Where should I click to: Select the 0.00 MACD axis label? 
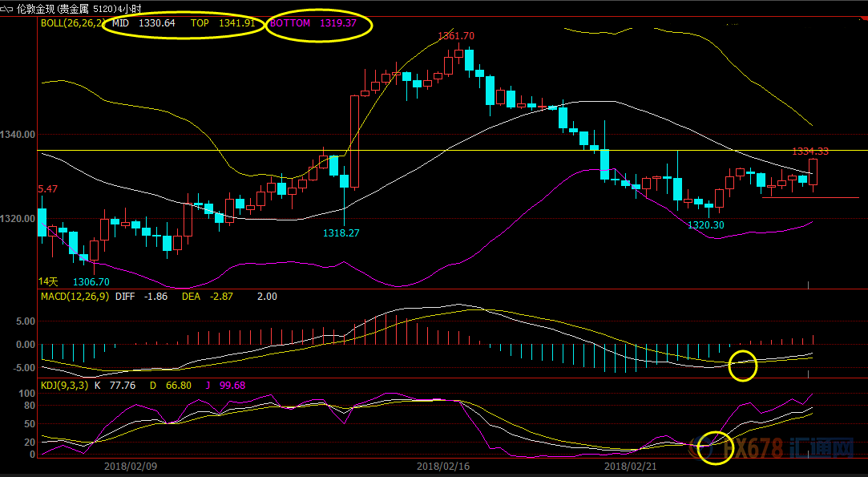(x=26, y=345)
